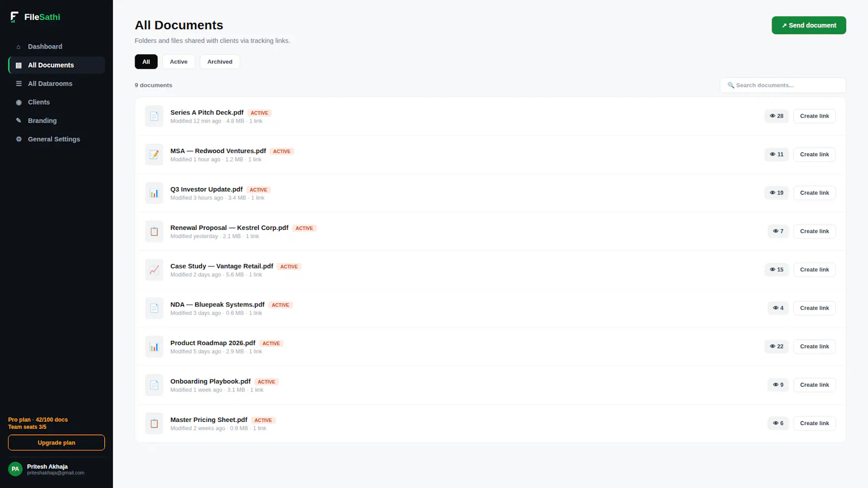Click the Upgrade plan button
The height and width of the screenshot is (488, 868).
[x=56, y=442]
